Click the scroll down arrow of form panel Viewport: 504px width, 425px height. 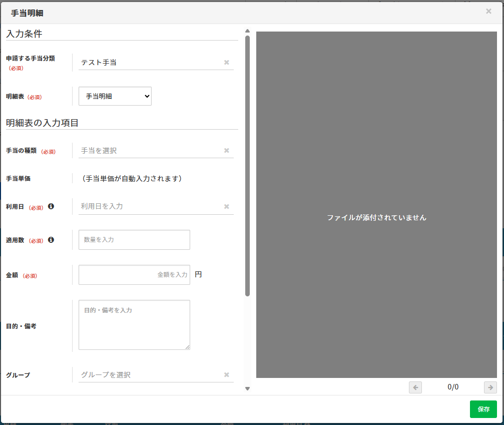[247, 388]
